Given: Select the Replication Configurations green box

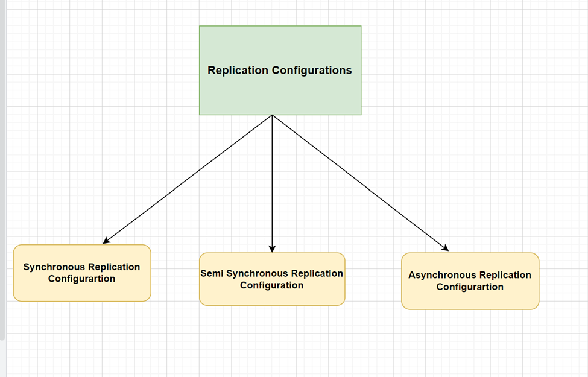Looking at the screenshot, I should 279,70.
